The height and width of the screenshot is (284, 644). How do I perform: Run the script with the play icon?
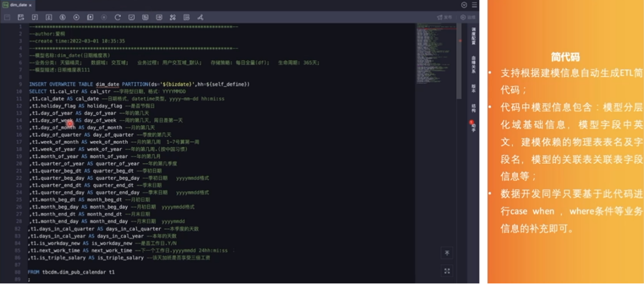coord(76,17)
